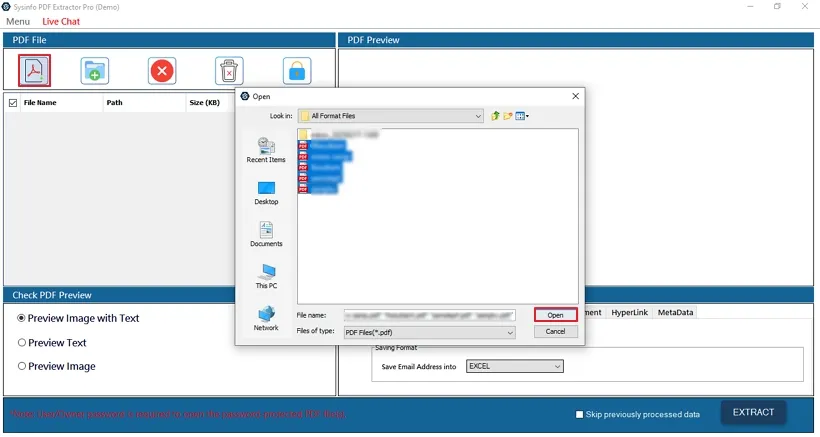Screen dimensions: 820x437
Task: Open Live Chat
Action: [x=61, y=21]
